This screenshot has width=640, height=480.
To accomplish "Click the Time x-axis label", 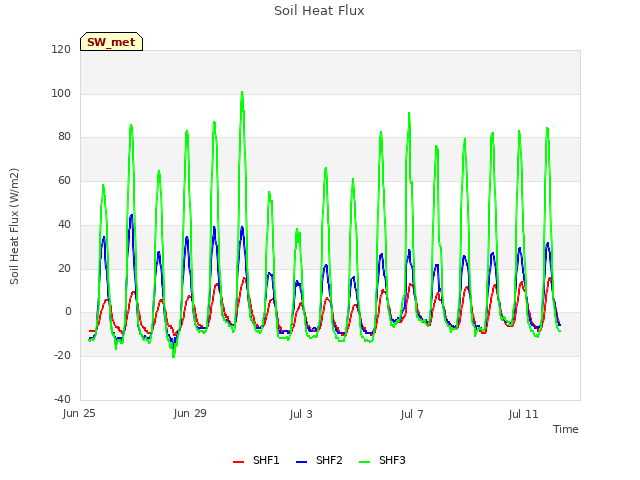I will (566, 429).
